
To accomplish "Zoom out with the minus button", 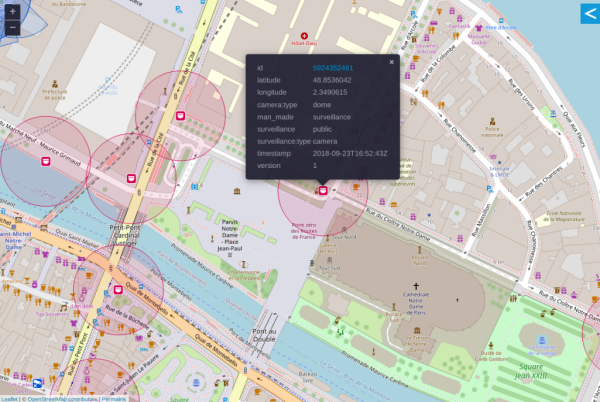I will point(12,28).
